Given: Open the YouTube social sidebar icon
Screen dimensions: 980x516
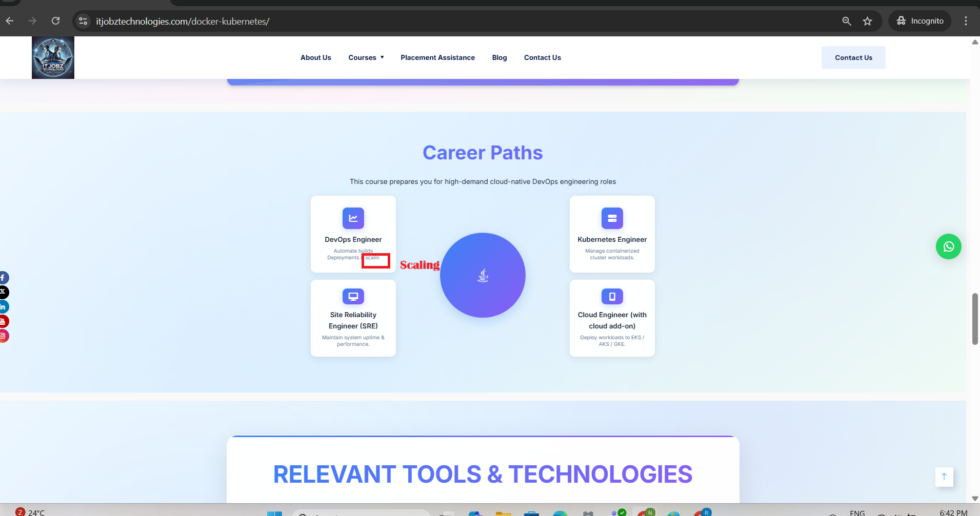Looking at the screenshot, I should point(3,321).
